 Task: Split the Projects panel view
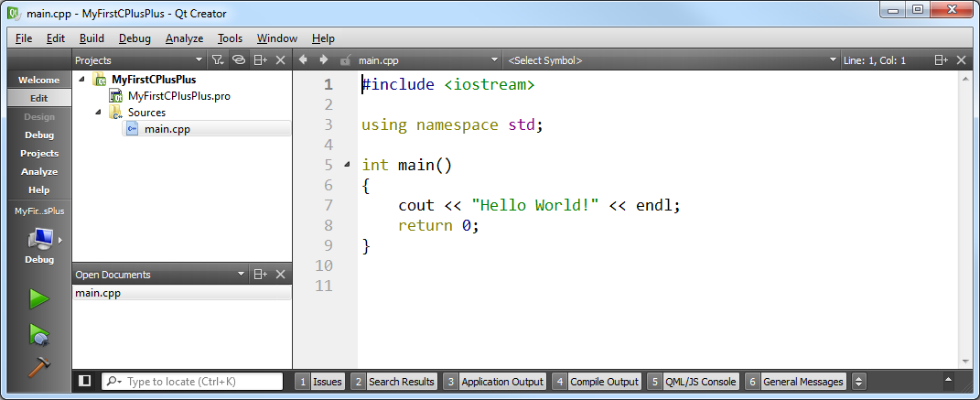[x=261, y=60]
